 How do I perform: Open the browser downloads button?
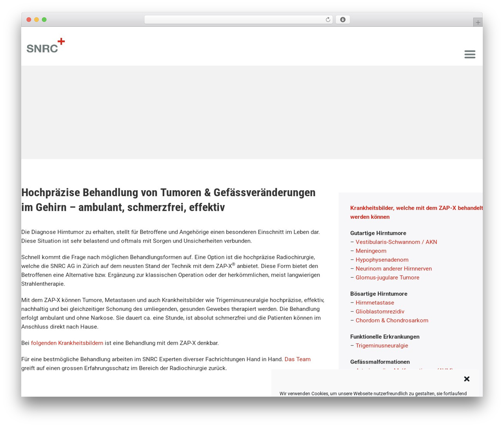coord(343,20)
